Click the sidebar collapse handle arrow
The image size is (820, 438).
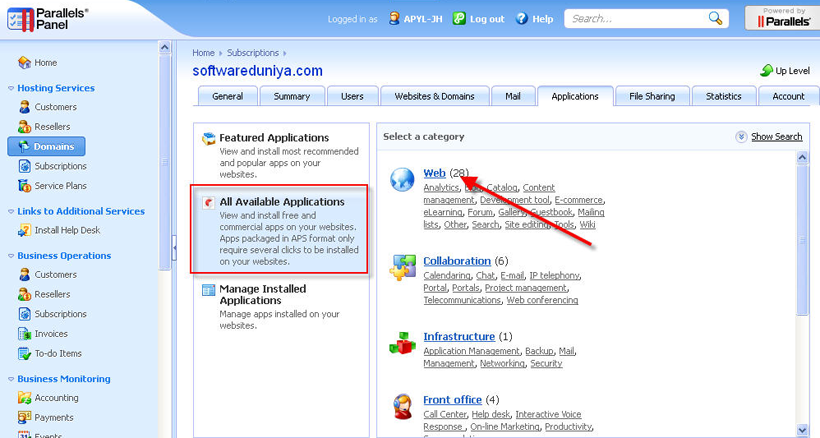click(x=174, y=246)
